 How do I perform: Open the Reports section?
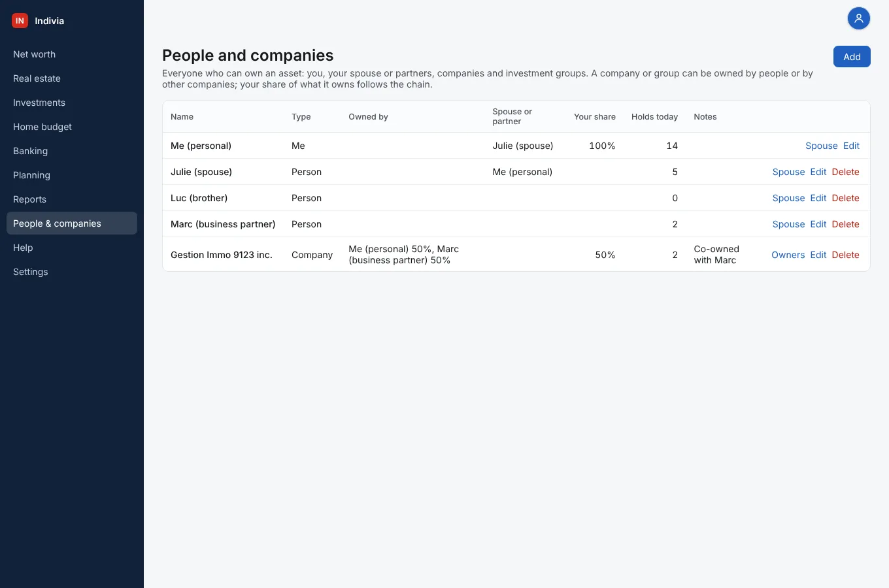[72, 199]
